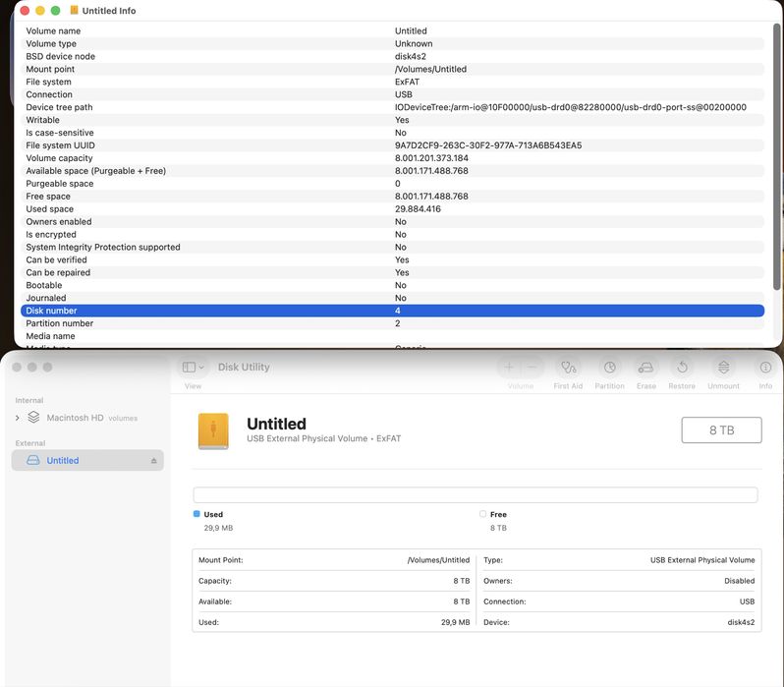Click the orange USB drive icon
This screenshot has width=784, height=687.
[213, 430]
